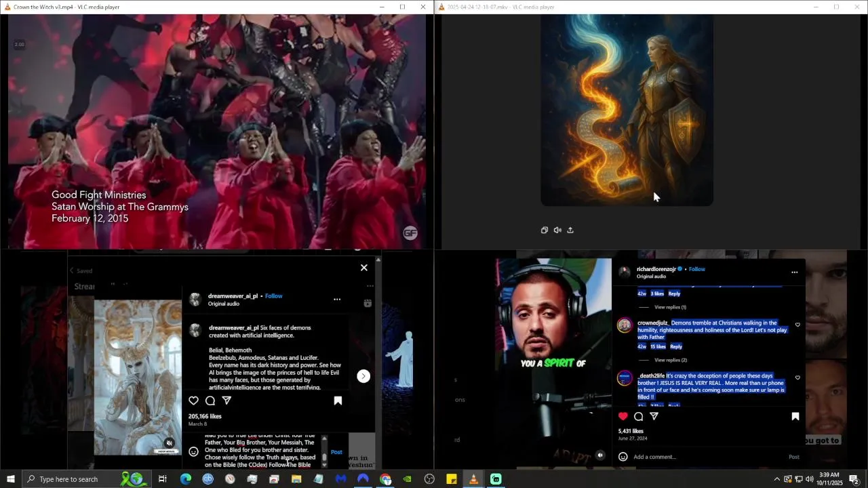This screenshot has height=488, width=868.
Task: Open Windows Start menu
Action: click(11, 479)
